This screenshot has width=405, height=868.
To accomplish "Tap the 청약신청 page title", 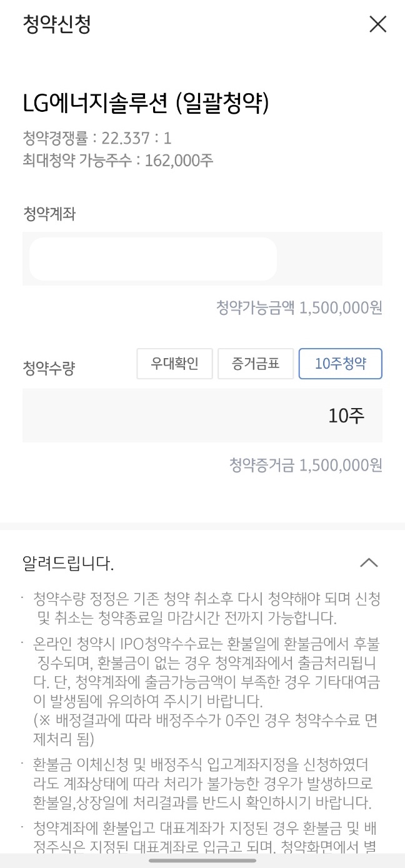I will pyautogui.click(x=57, y=24).
